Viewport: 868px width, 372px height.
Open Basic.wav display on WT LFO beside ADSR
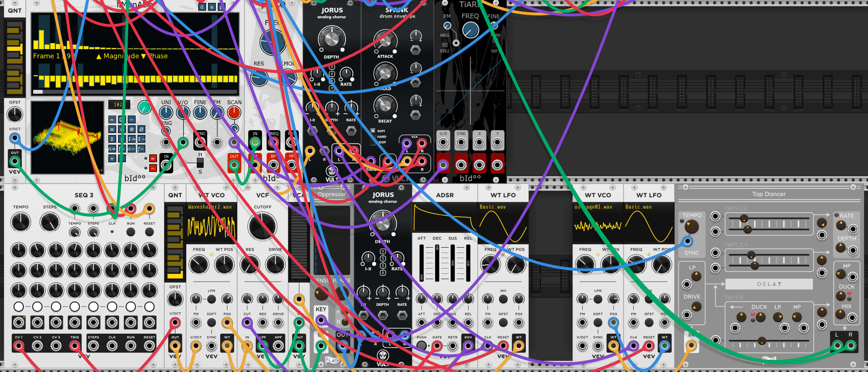click(x=503, y=223)
